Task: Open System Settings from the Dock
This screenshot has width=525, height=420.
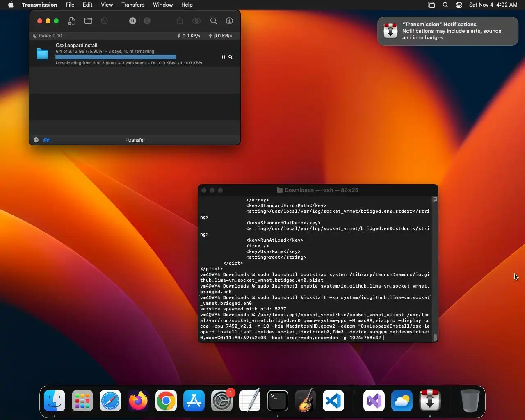Action: click(222, 401)
